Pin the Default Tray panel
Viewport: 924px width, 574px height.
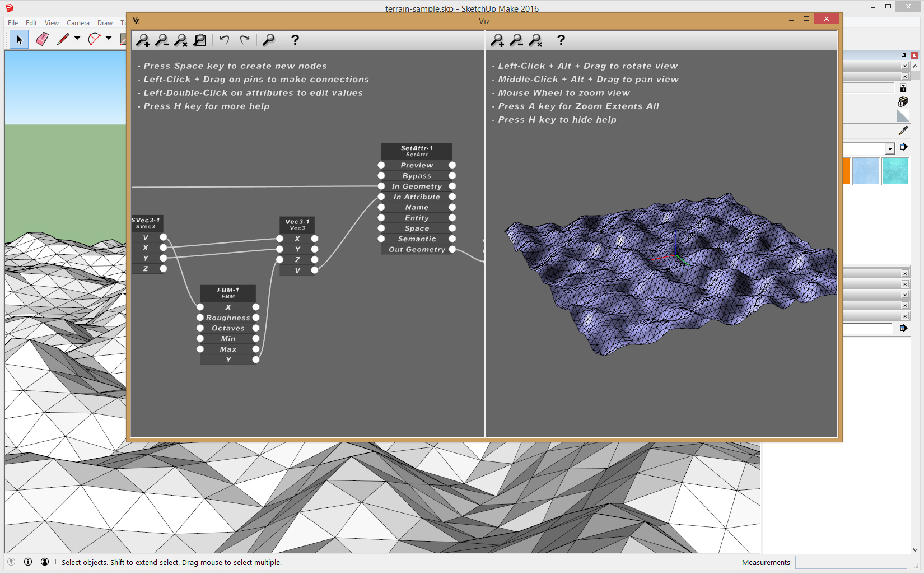click(x=904, y=55)
